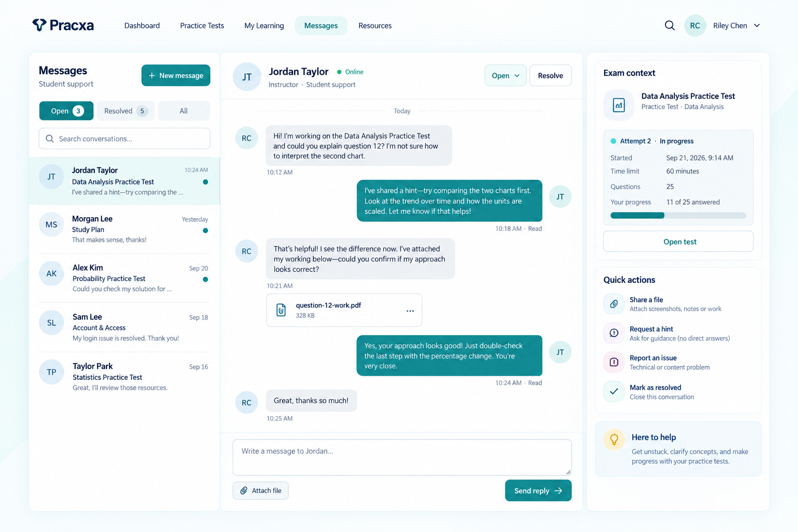
Task: Open the conversation status Open dropdown
Action: coord(506,75)
